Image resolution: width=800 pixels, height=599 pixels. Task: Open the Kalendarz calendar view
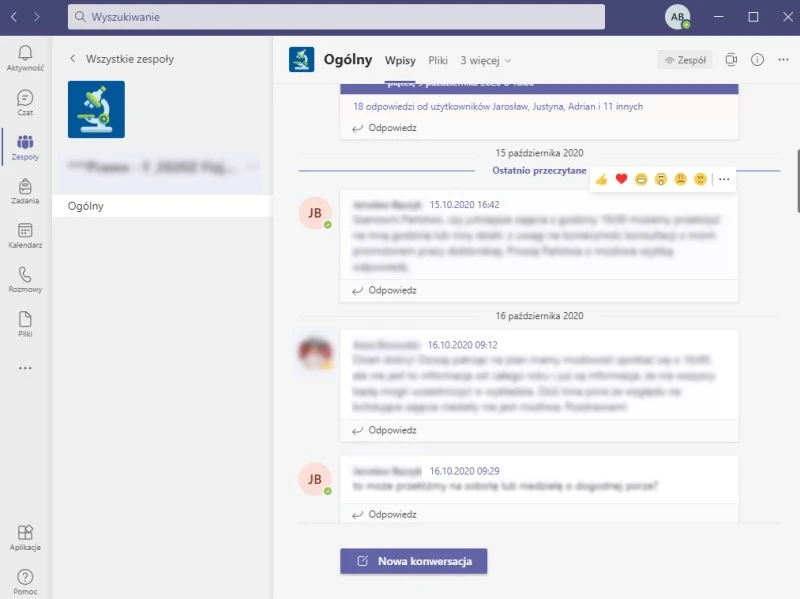point(25,235)
